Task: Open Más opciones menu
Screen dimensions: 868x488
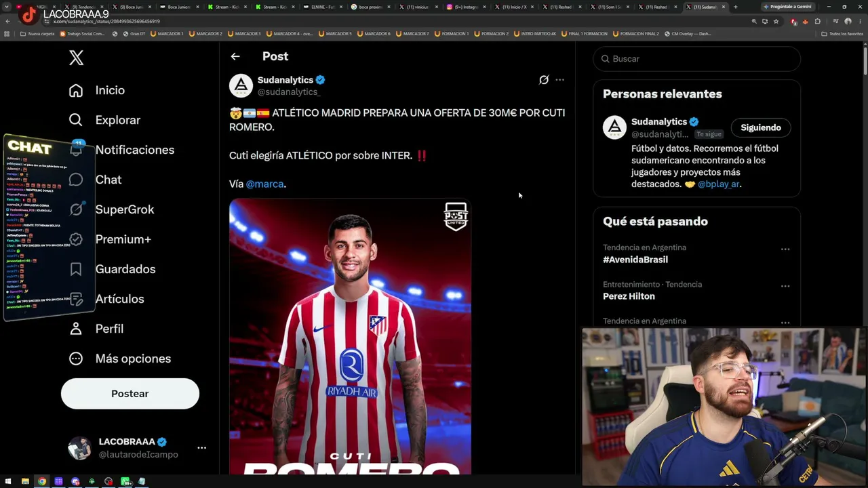Action: click(x=119, y=359)
